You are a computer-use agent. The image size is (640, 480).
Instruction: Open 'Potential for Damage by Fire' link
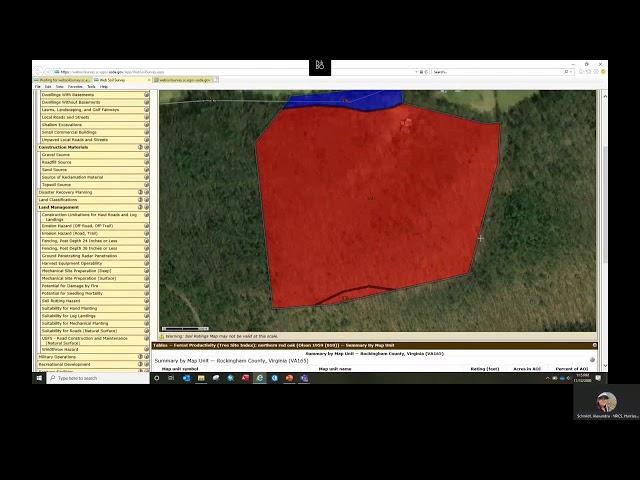click(70, 286)
